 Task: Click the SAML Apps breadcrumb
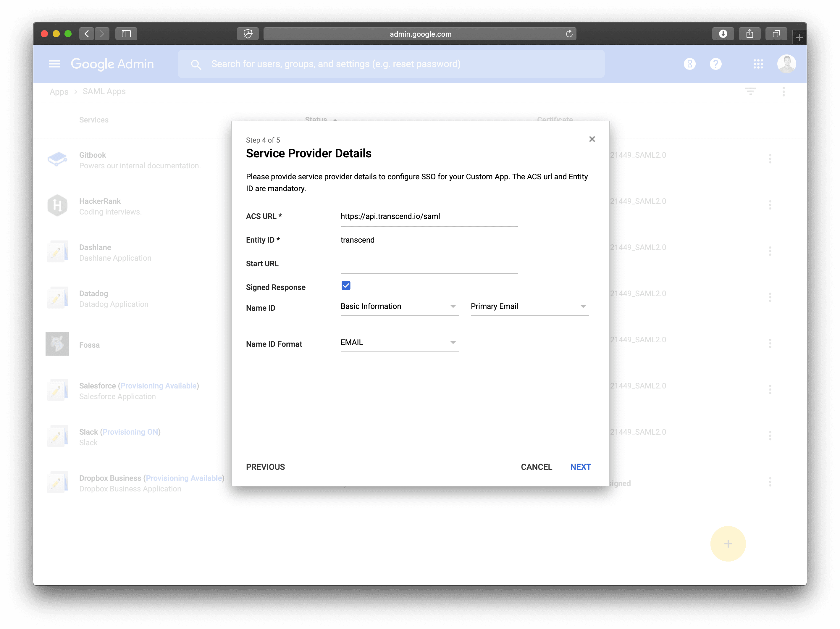click(104, 91)
